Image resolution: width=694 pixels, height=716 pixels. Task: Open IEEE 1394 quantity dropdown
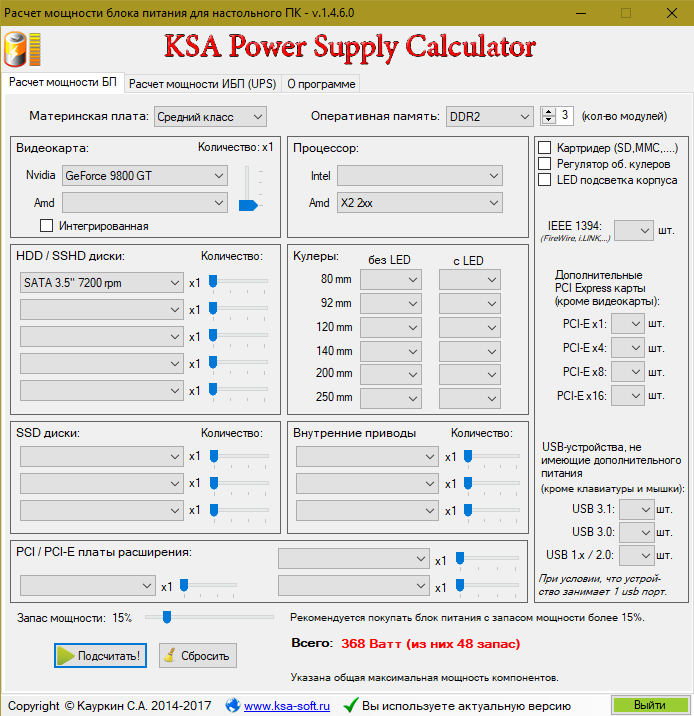(x=634, y=231)
